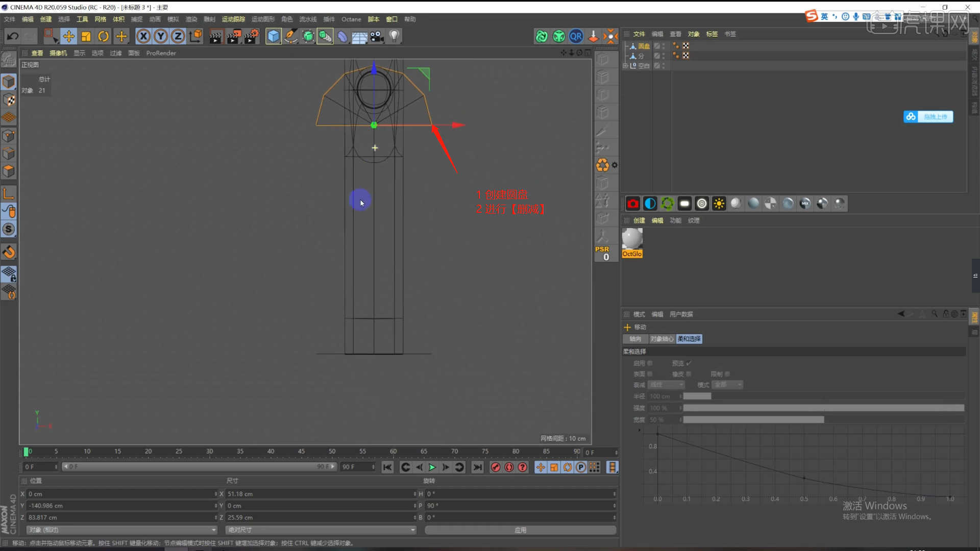This screenshot has height=551, width=980.
Task: Click the Undo arrow icon
Action: (12, 36)
